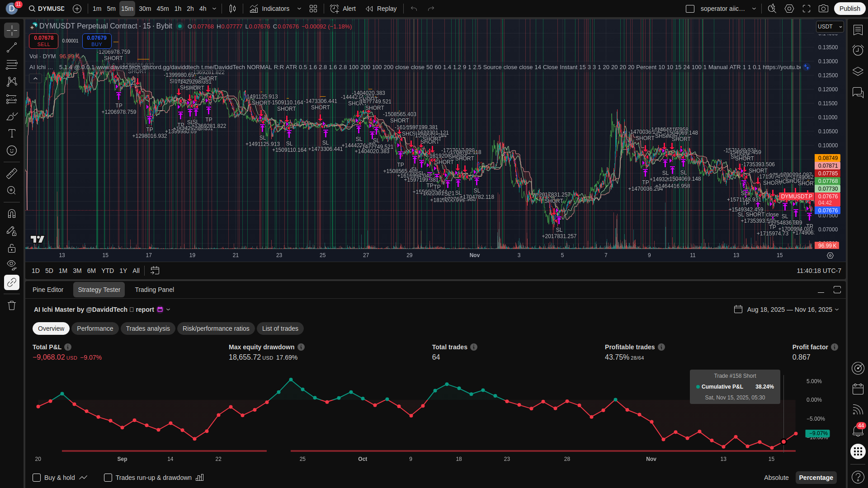Select the Trend Line drawing tool
The image size is (868, 488).
tap(12, 47)
